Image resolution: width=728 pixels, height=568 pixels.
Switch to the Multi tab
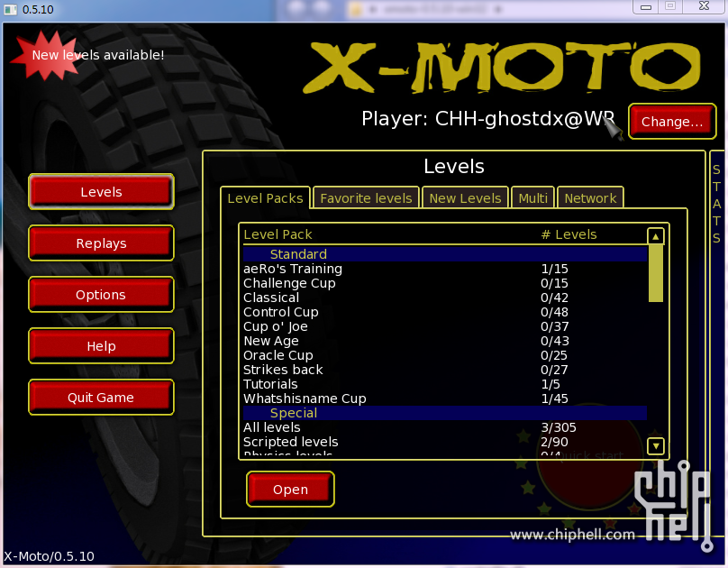tap(533, 198)
